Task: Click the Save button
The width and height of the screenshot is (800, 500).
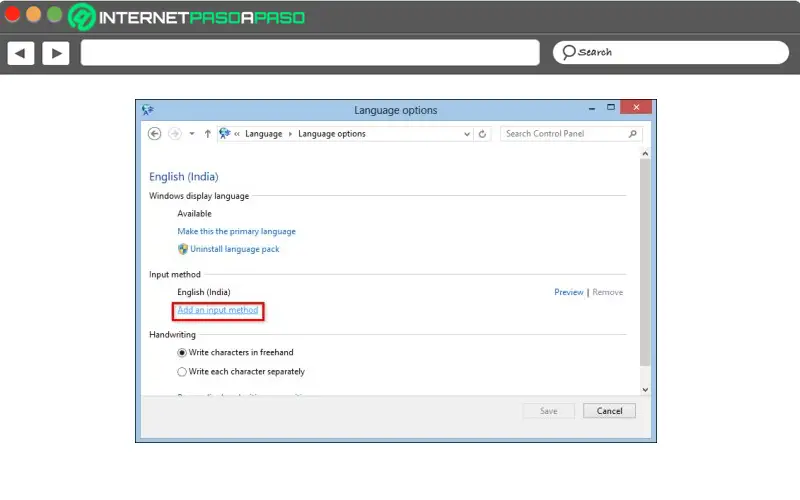Action: coord(548,411)
